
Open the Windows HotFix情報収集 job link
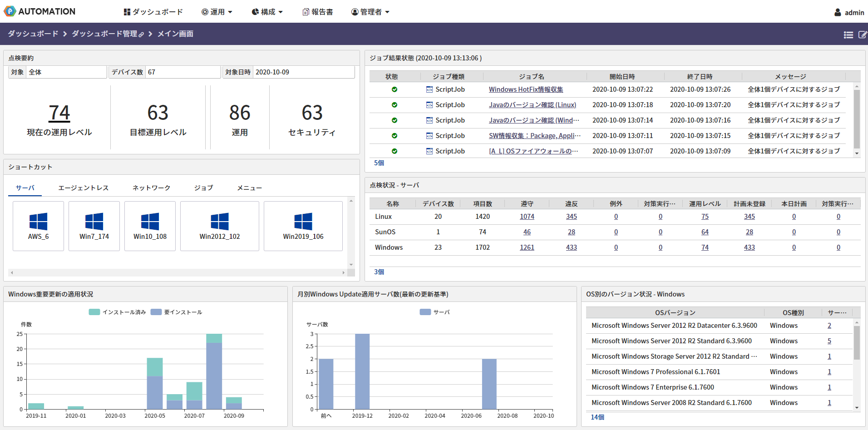tap(526, 89)
